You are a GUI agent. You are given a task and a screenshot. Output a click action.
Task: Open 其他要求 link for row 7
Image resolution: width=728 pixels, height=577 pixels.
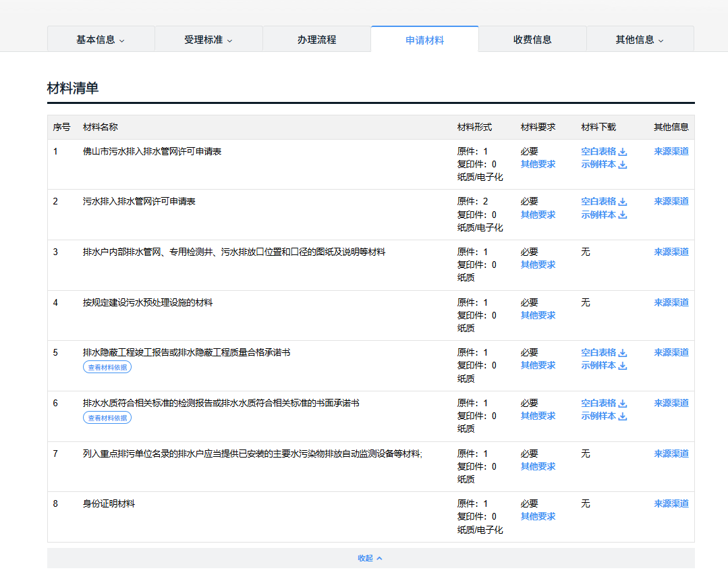538,466
